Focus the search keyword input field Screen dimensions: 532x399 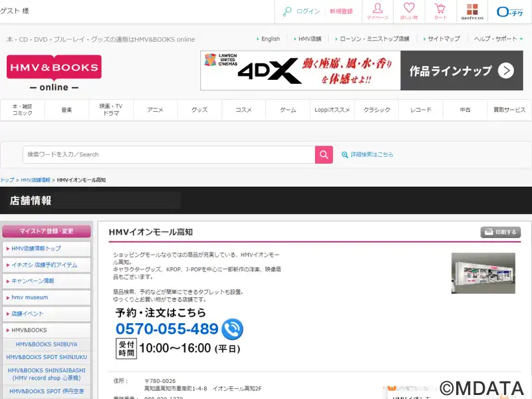click(169, 155)
